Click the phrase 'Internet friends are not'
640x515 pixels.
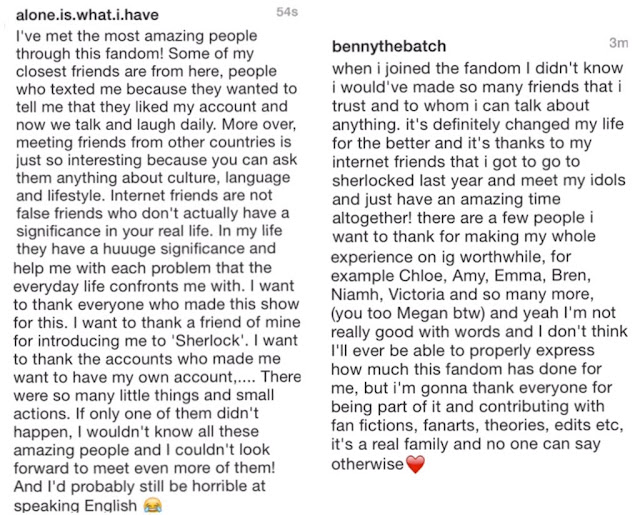[191, 195]
